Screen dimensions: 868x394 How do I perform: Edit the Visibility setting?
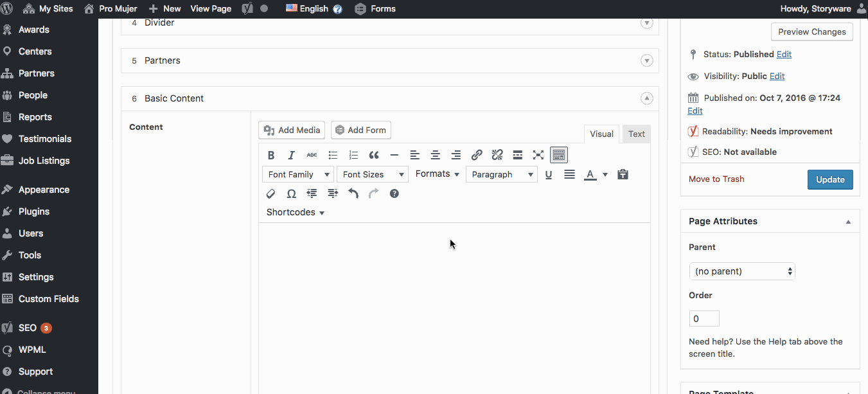777,76
